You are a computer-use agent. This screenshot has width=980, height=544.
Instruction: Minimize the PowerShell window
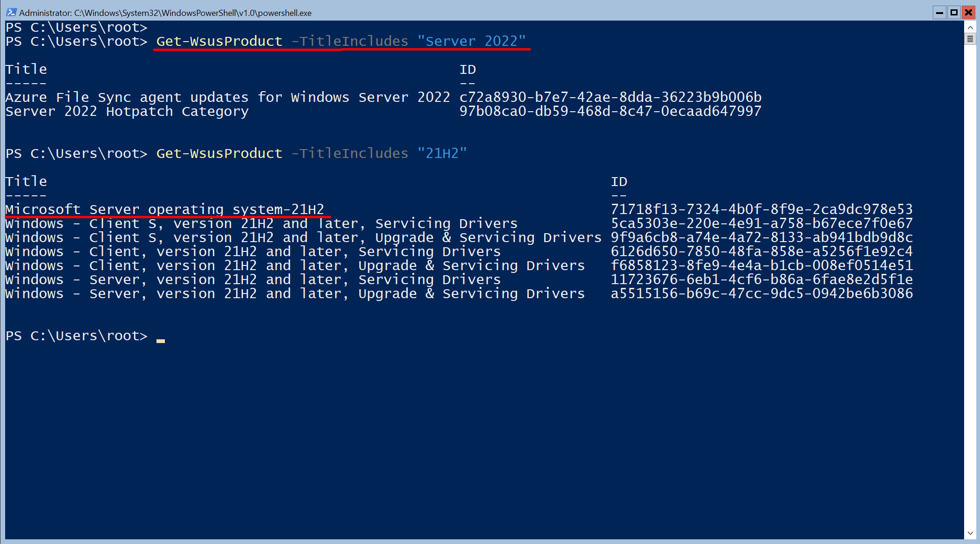tap(939, 13)
